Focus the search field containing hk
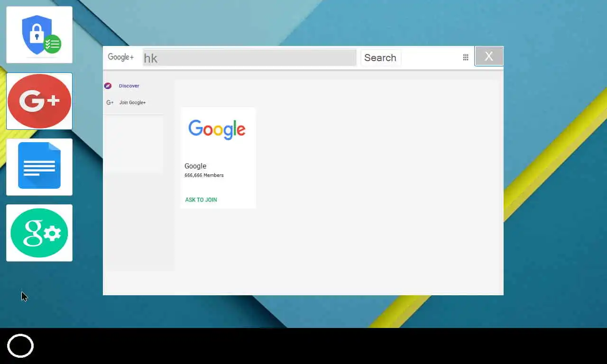 (x=250, y=58)
